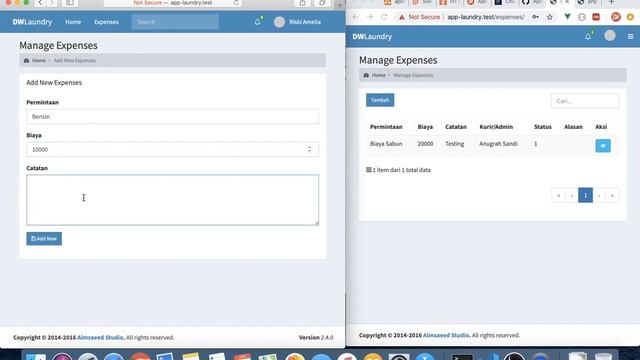Click the Safari address bar showing app-laundry.test
Screen dimensions: 640x360
tap(172, 3)
